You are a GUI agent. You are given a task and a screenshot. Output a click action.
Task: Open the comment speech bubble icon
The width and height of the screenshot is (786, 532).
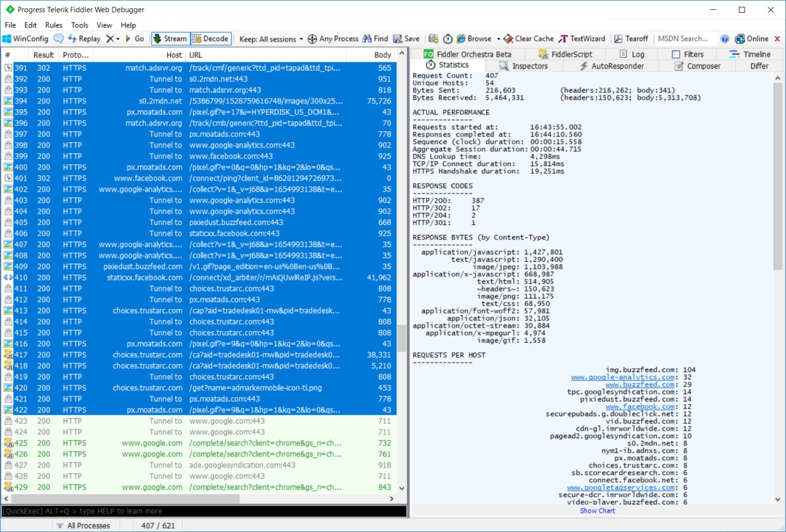(x=59, y=39)
